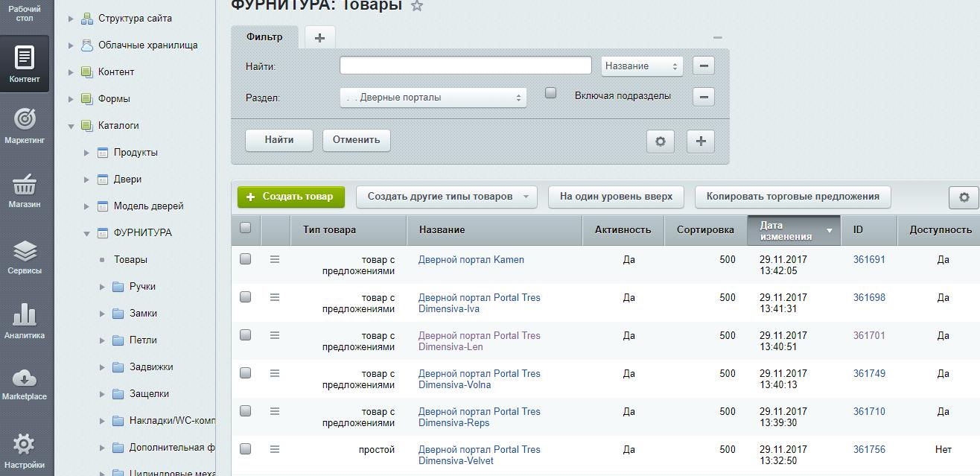Open product ID 361749 link
This screenshot has height=476, width=980.
point(869,373)
